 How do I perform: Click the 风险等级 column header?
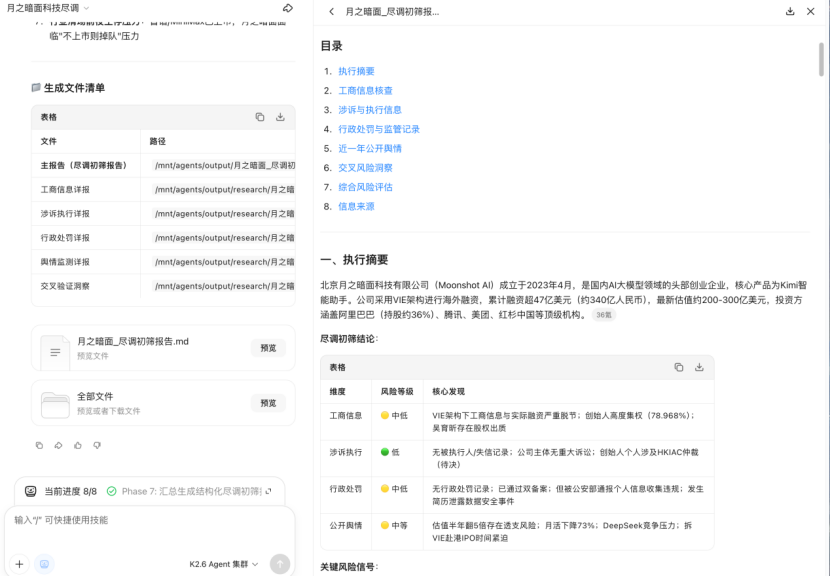(x=397, y=391)
